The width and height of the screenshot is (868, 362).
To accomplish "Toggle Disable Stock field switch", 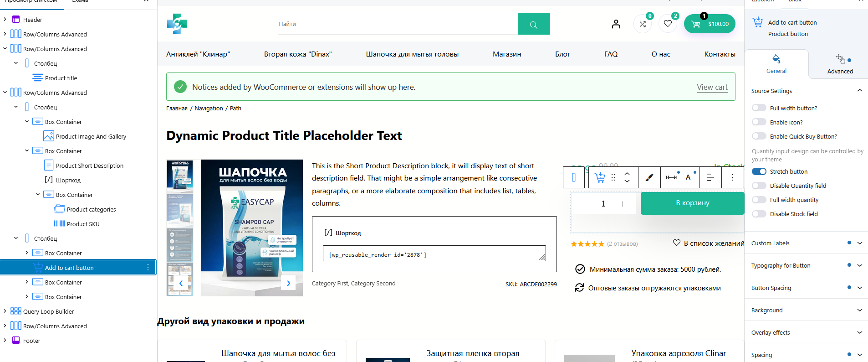I will 759,214.
